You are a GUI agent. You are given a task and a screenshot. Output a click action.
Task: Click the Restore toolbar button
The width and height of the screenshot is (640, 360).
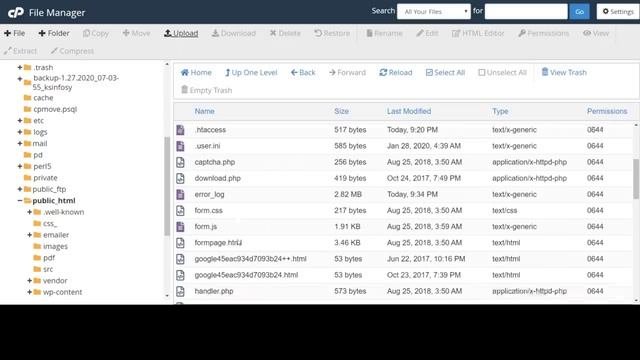click(x=332, y=33)
